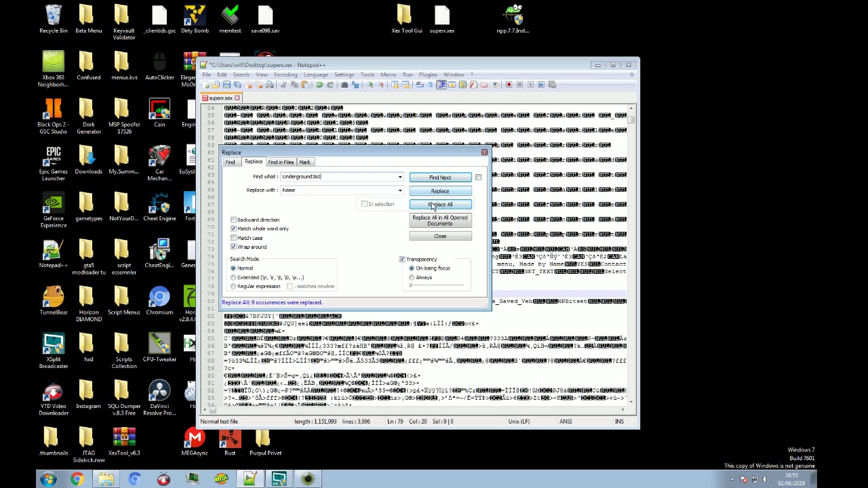The image size is (868, 488).
Task: Click the Playback macro icon
Action: (x=530, y=85)
